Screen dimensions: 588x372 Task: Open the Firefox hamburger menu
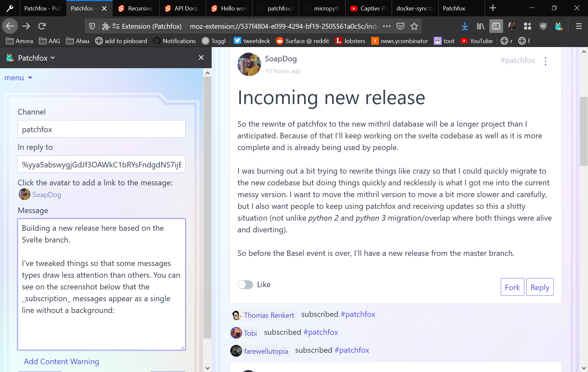pos(579,26)
